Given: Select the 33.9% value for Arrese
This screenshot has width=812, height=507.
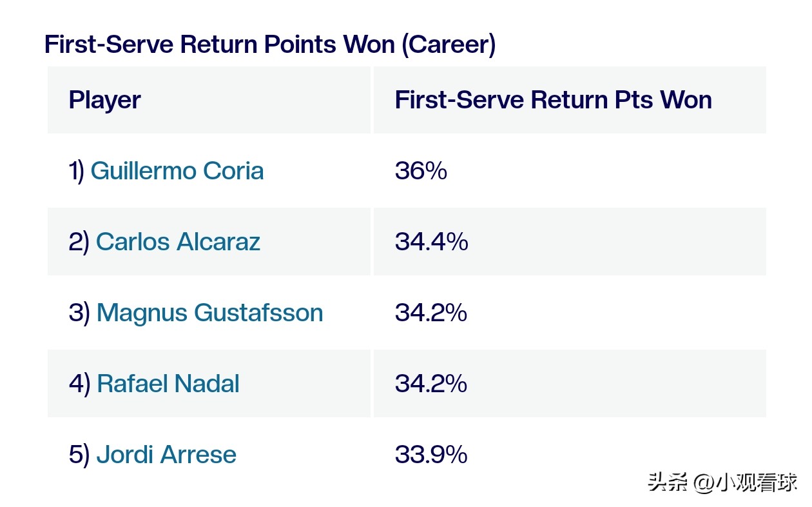Looking at the screenshot, I should coord(430,455).
